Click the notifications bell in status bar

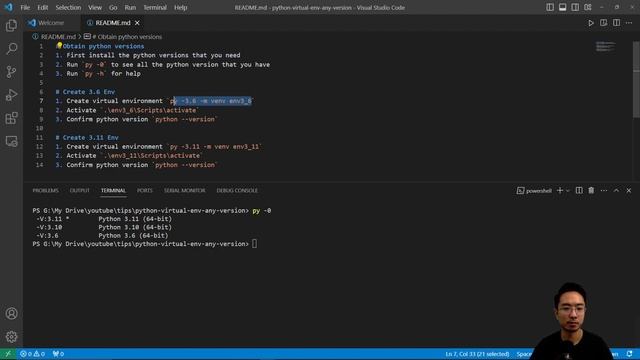629,354
